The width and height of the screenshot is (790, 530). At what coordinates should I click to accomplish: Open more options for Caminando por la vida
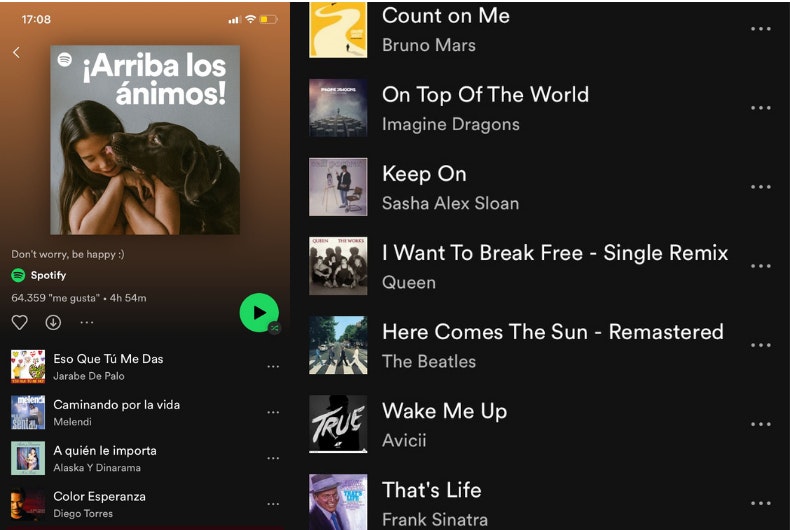click(273, 412)
